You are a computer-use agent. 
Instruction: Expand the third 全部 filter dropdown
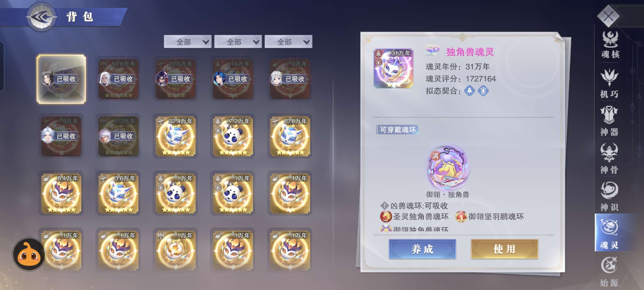288,42
